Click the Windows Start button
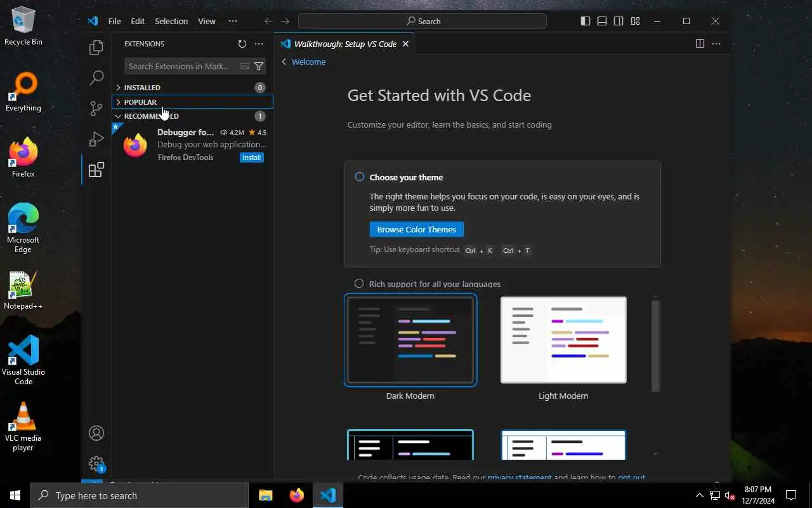Image resolution: width=812 pixels, height=508 pixels. click(x=15, y=495)
